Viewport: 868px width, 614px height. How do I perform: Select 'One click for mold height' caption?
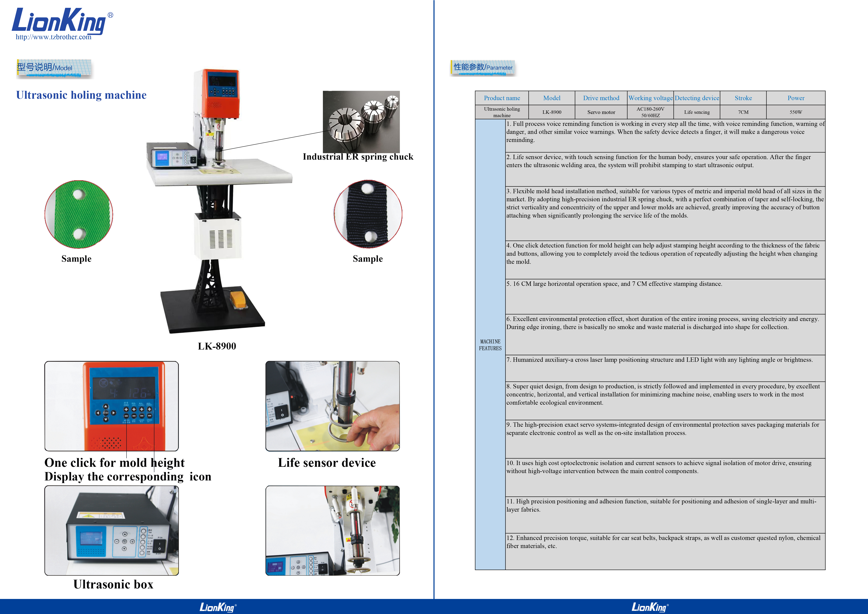pyautogui.click(x=115, y=463)
